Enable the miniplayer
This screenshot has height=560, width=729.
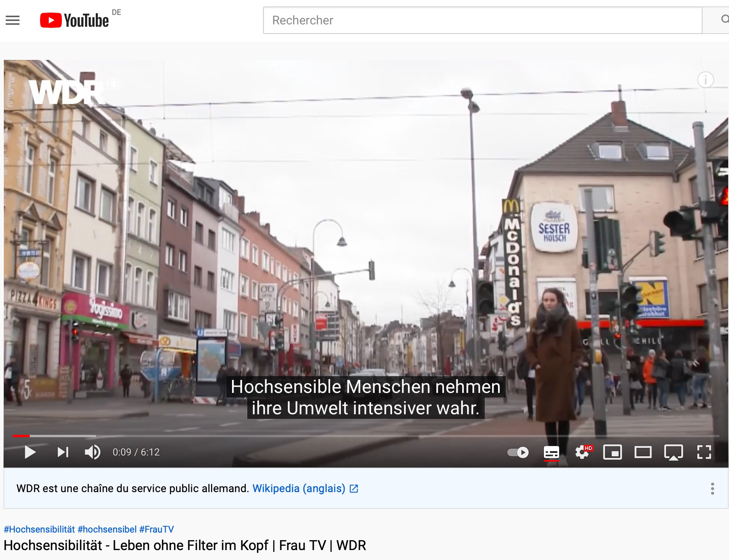[612, 452]
